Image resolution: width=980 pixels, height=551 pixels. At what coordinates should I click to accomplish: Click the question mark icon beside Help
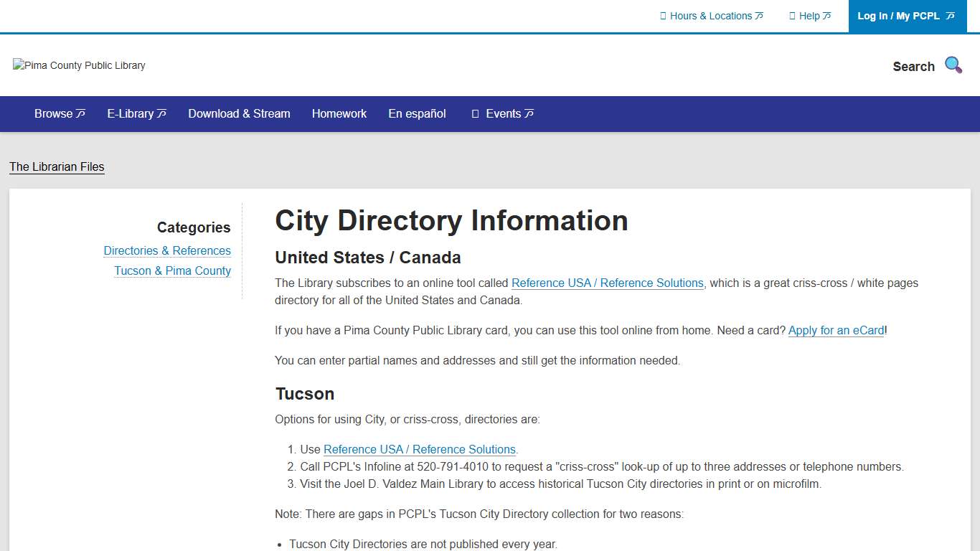(x=793, y=16)
